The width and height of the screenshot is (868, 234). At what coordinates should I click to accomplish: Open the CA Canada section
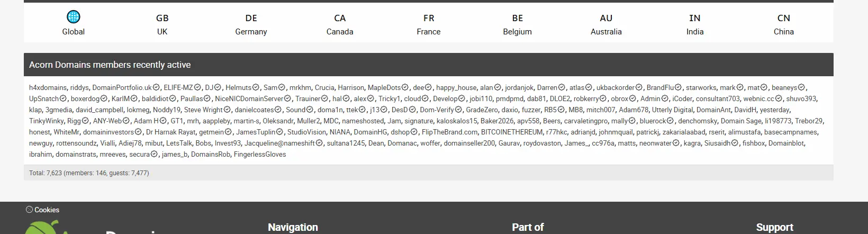(340, 24)
